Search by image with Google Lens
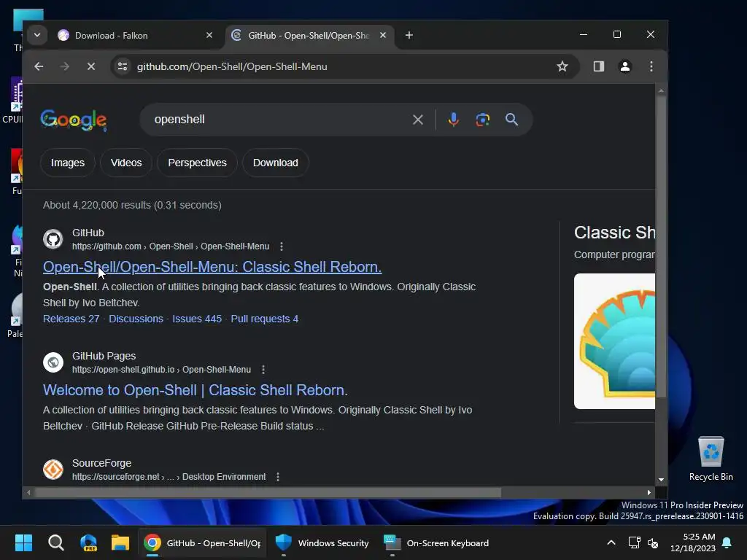This screenshot has height=560, width=747. click(x=483, y=120)
